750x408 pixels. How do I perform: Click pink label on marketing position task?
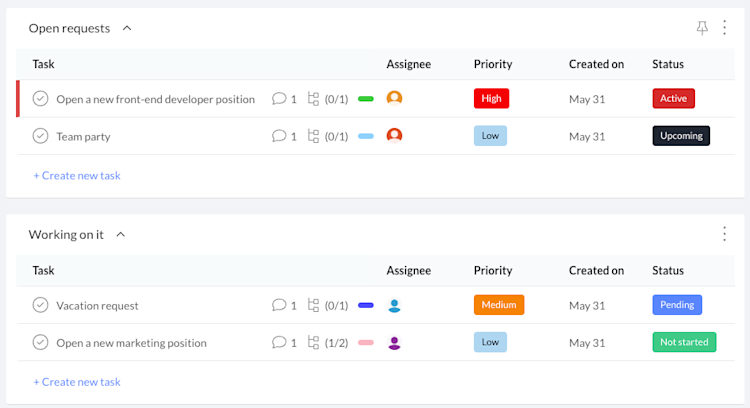click(x=366, y=342)
